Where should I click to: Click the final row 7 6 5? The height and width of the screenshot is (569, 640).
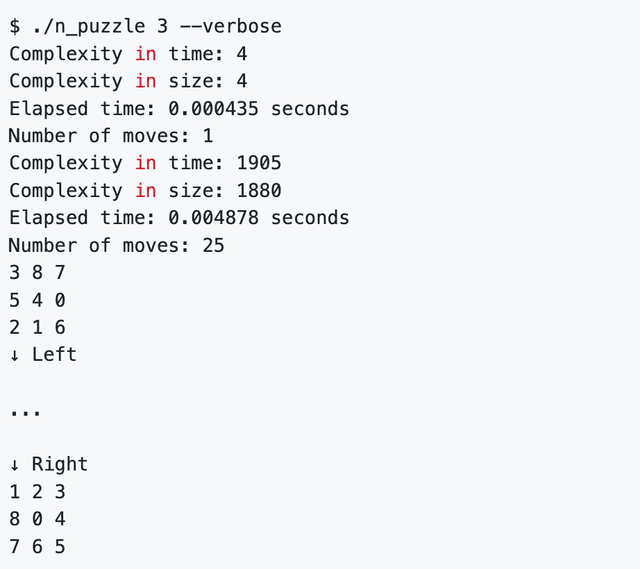(37, 547)
